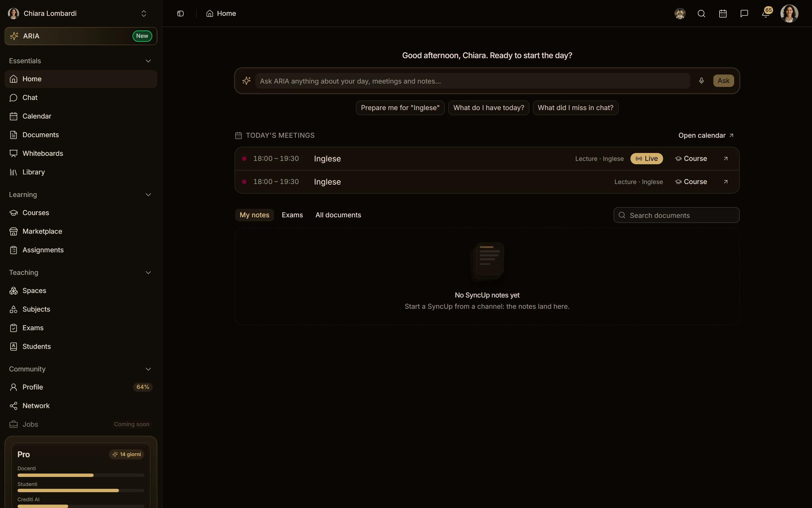
Task: Open Subjects under Teaching
Action: [x=81, y=309]
